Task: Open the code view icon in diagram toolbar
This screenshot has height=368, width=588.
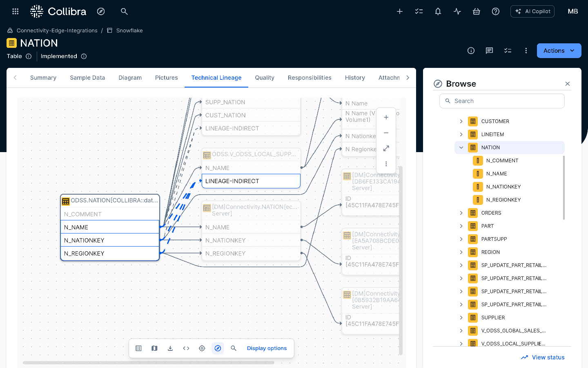Action: [186, 348]
